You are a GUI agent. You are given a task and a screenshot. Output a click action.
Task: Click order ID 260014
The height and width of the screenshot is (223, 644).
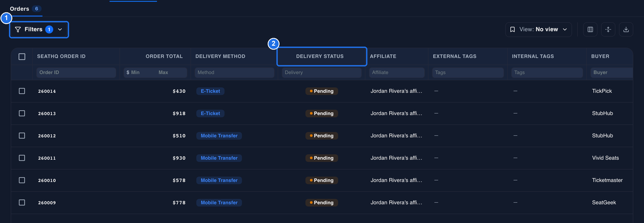47,91
